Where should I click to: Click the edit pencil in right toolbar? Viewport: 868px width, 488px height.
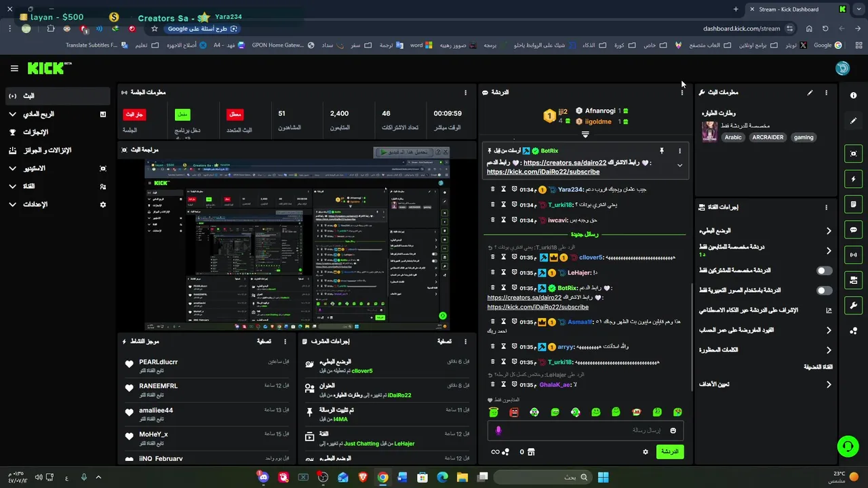click(x=853, y=121)
